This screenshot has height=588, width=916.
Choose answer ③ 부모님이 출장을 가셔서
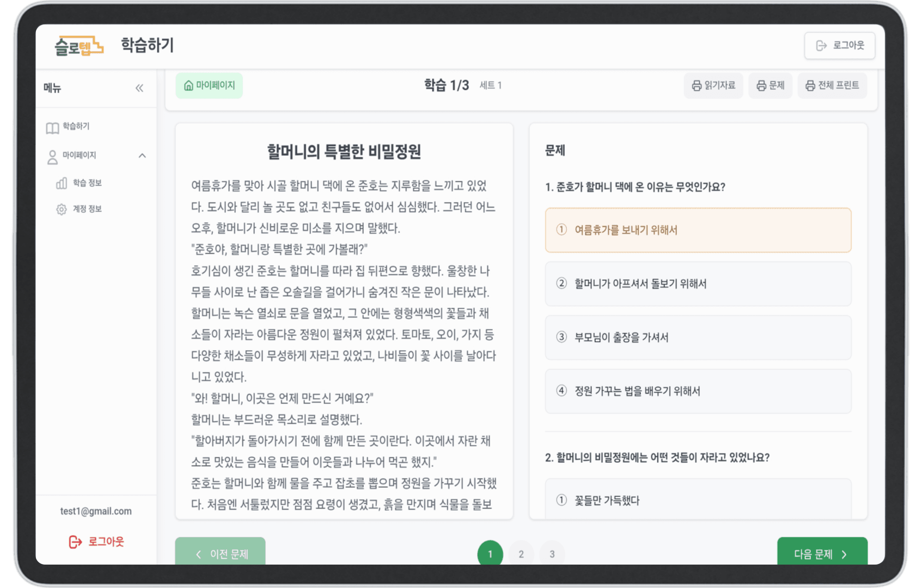click(x=698, y=338)
